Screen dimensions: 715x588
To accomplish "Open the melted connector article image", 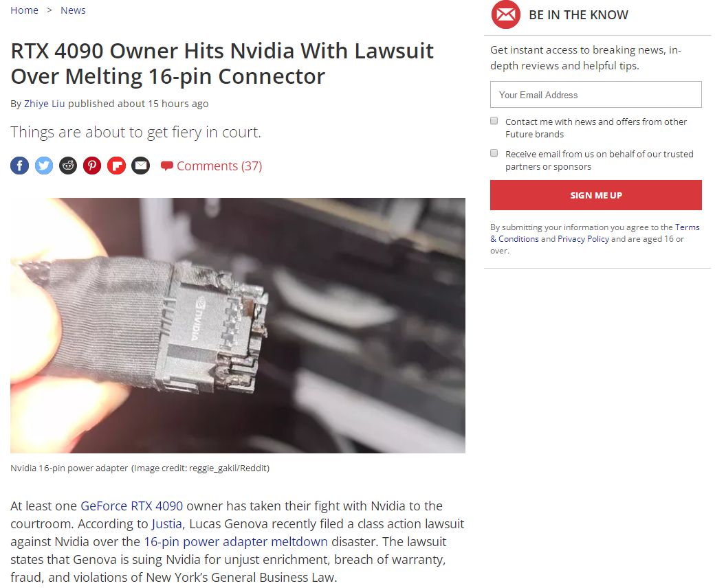I will click(x=238, y=325).
